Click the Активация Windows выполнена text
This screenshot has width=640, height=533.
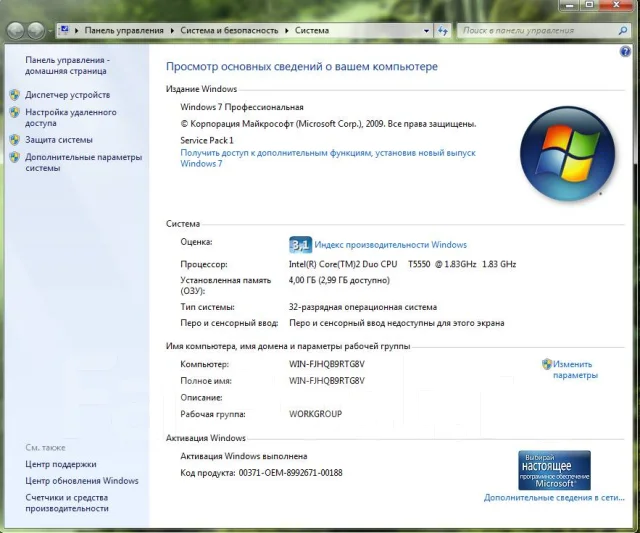tap(244, 456)
